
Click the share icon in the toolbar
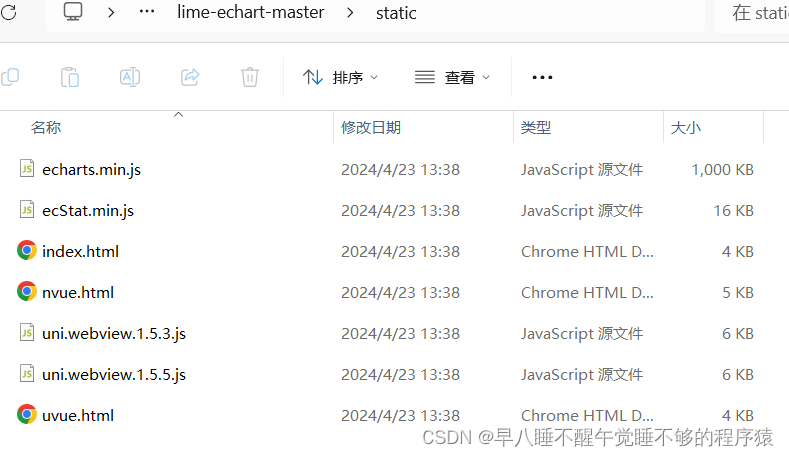(189, 77)
